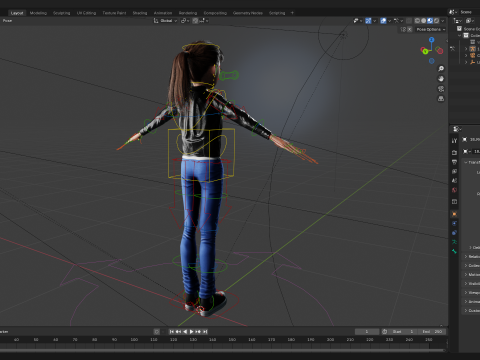Open the Tool properties tab

pyautogui.click(x=454, y=141)
